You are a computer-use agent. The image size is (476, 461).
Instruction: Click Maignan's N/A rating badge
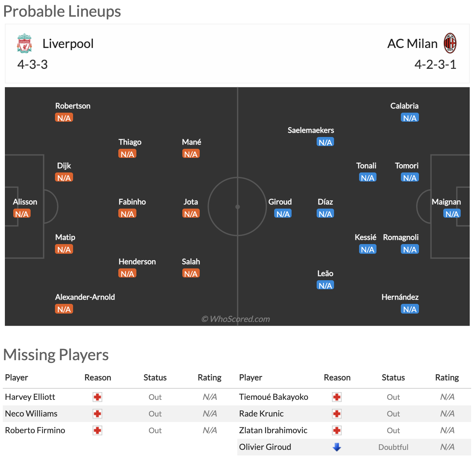pyautogui.click(x=452, y=214)
